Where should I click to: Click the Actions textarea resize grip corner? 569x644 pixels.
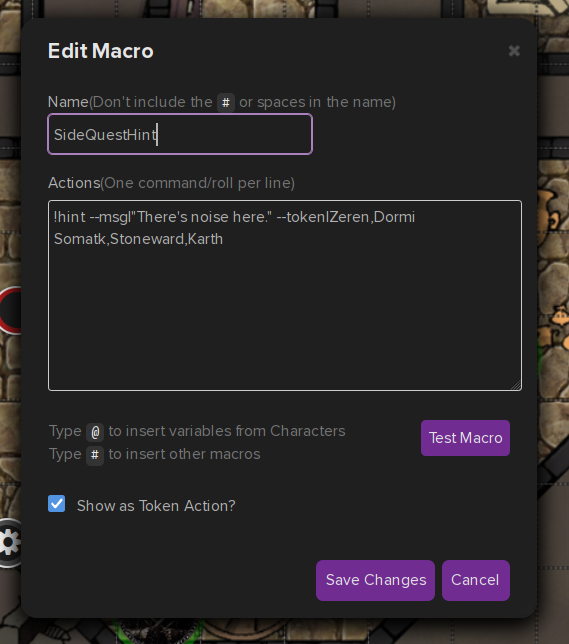516,385
